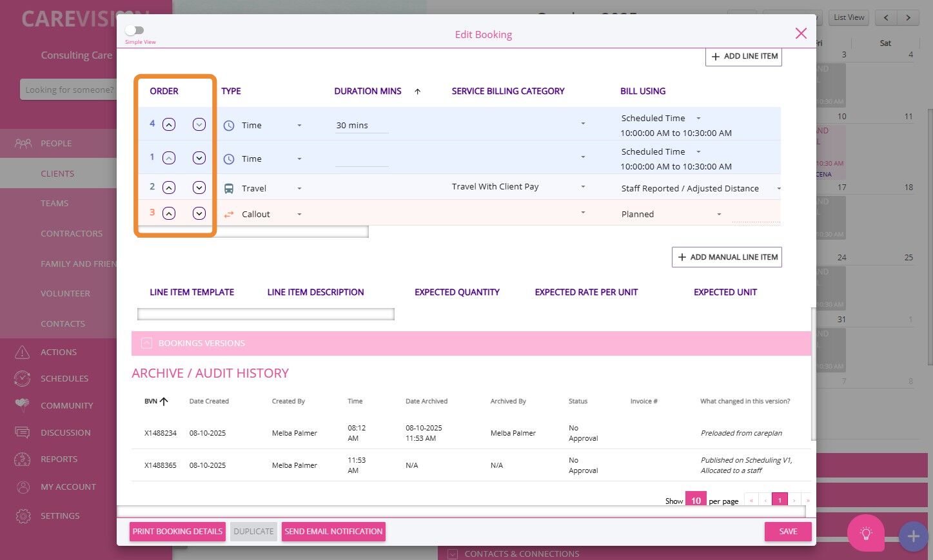
Task: Open Settings via the gear icon
Action: [x=23, y=516]
